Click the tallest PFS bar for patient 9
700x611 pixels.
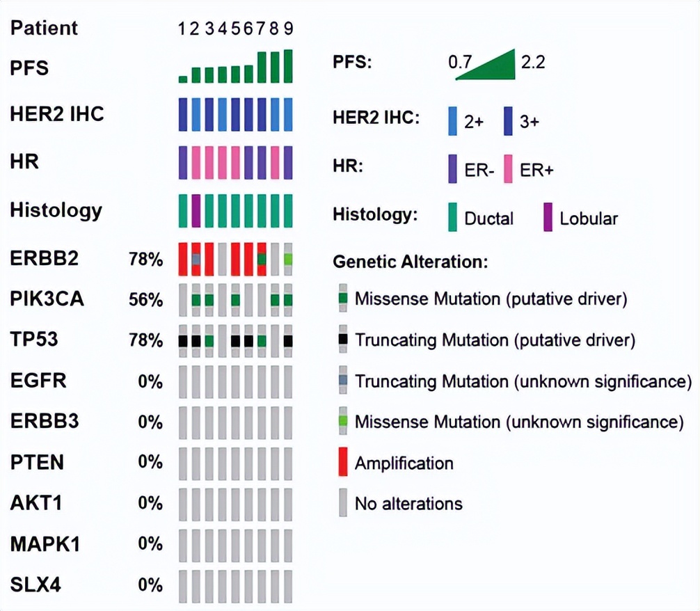click(x=288, y=66)
